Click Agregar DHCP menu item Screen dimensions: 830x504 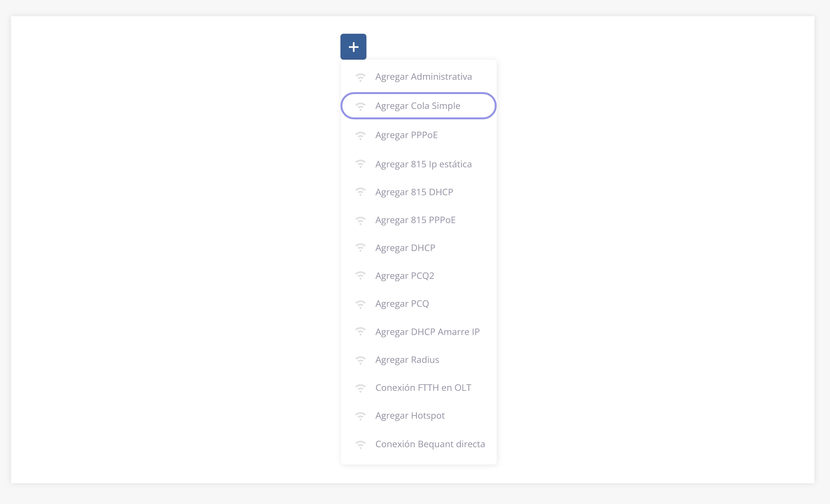click(x=405, y=248)
